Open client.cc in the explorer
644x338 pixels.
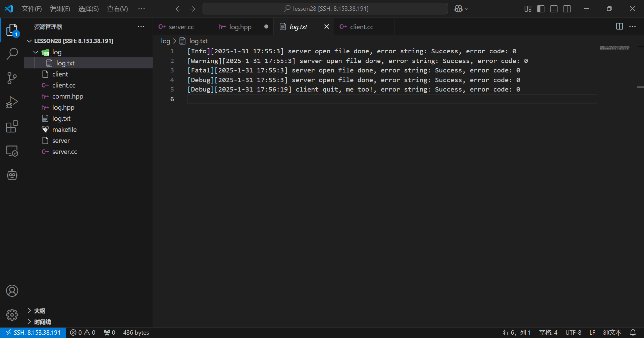click(x=89, y=85)
